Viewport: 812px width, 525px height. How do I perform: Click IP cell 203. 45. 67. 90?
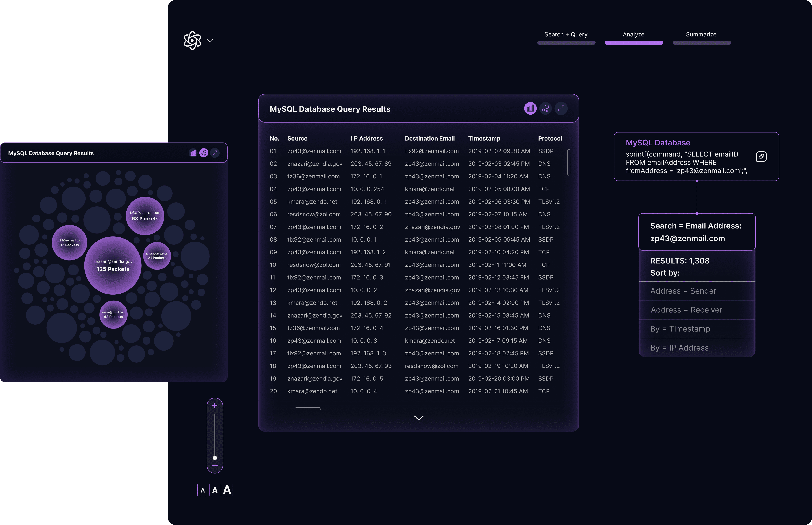371,214
